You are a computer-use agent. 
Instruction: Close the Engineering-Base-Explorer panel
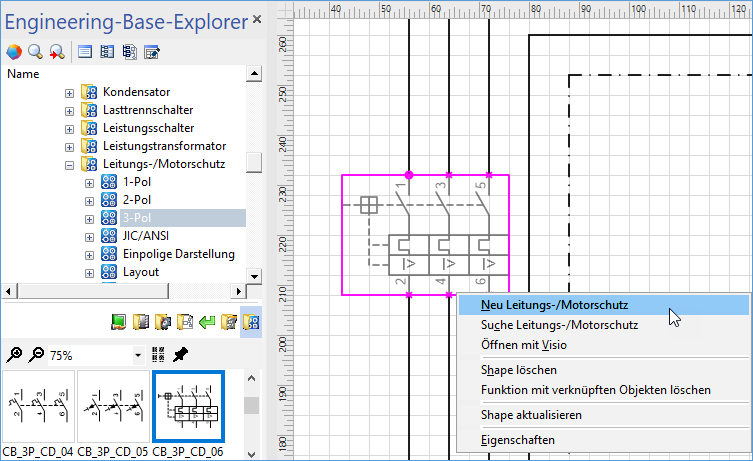tap(258, 19)
